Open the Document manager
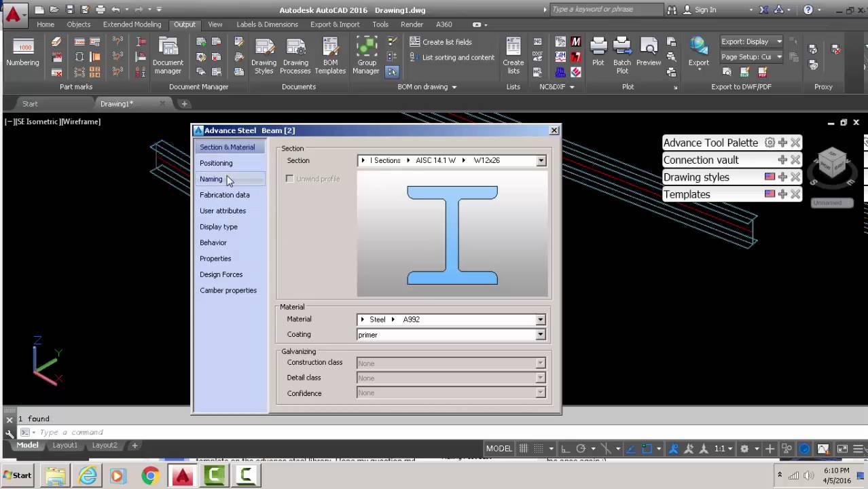The image size is (868, 489). [x=168, y=56]
